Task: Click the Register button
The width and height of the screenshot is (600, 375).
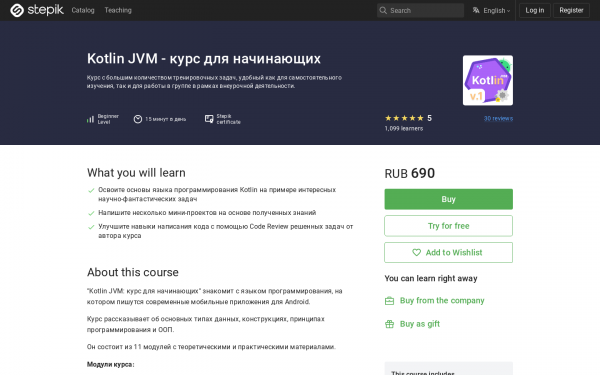Action: click(x=571, y=10)
